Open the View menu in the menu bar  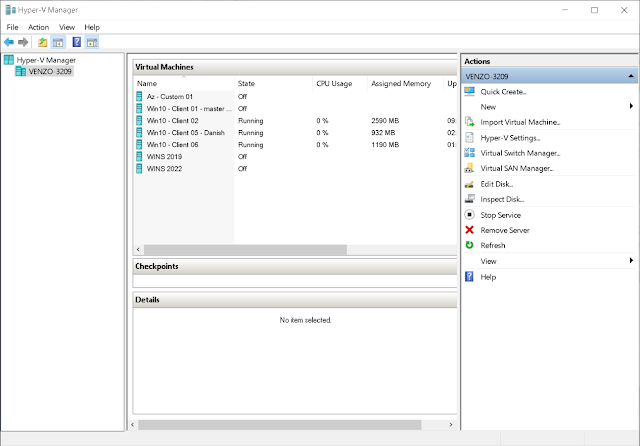[x=67, y=27]
